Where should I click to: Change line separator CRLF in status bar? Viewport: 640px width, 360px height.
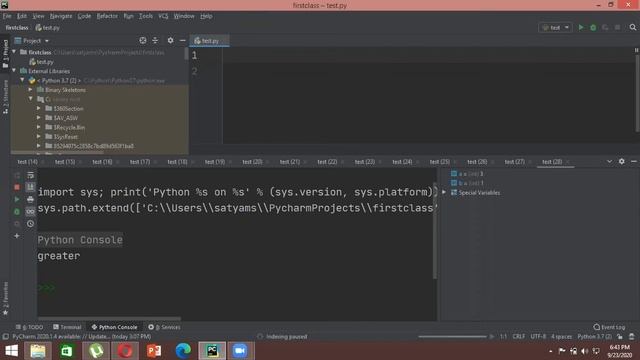pyautogui.click(x=519, y=336)
